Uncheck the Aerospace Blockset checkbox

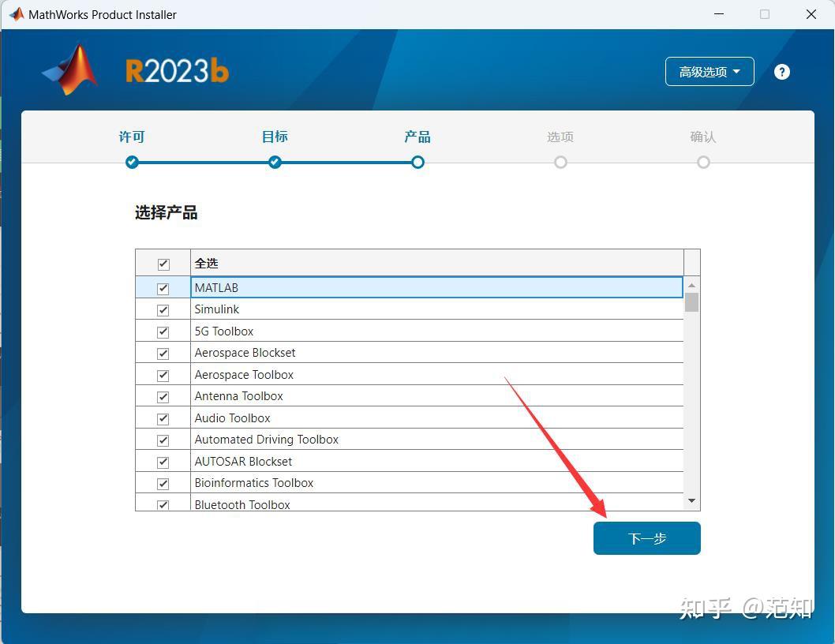163,353
